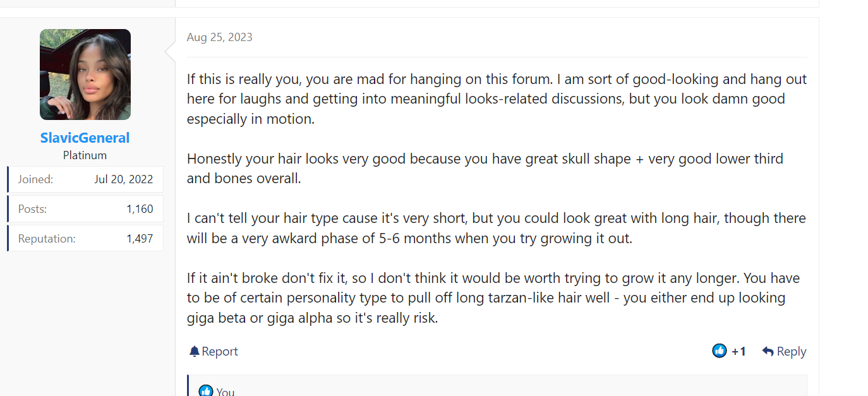Open the 1,160 posts count
The image size is (868, 396).
(x=140, y=209)
